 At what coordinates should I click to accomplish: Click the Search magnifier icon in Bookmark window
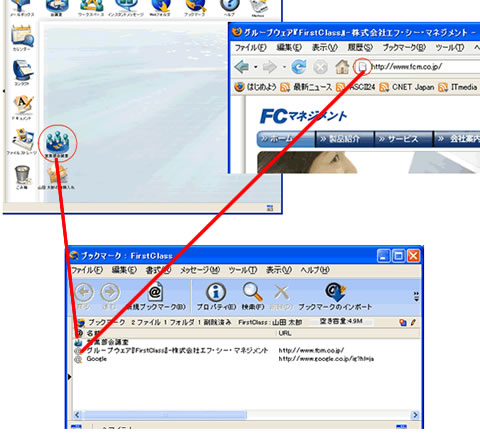(253, 296)
